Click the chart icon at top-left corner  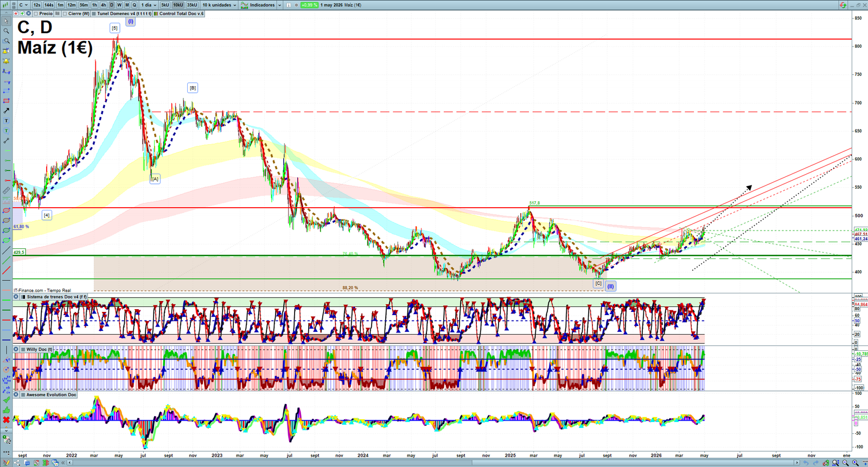coord(5,5)
